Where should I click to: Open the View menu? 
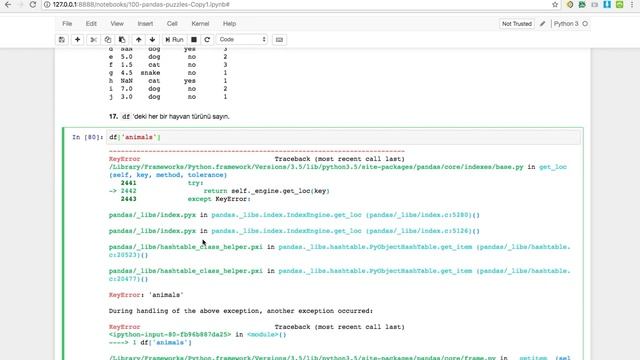[117, 24]
